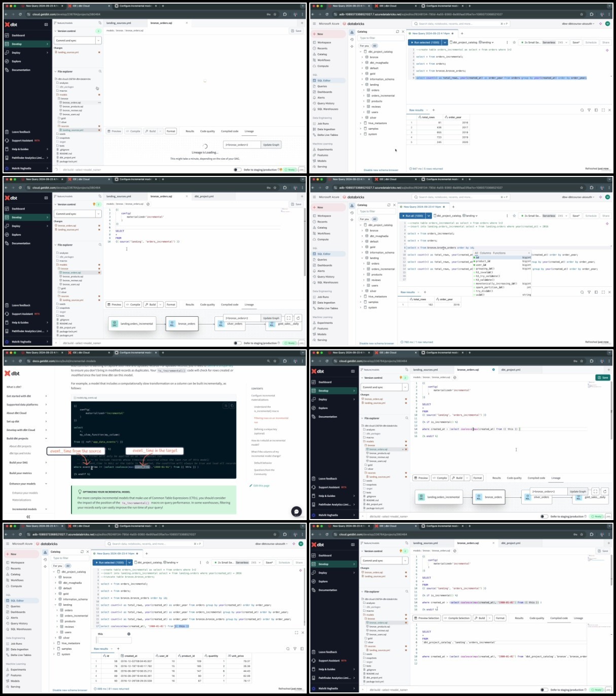
Task: Toggle Defer to staging/production in the loading-lineage IDE
Action: tap(237, 170)
